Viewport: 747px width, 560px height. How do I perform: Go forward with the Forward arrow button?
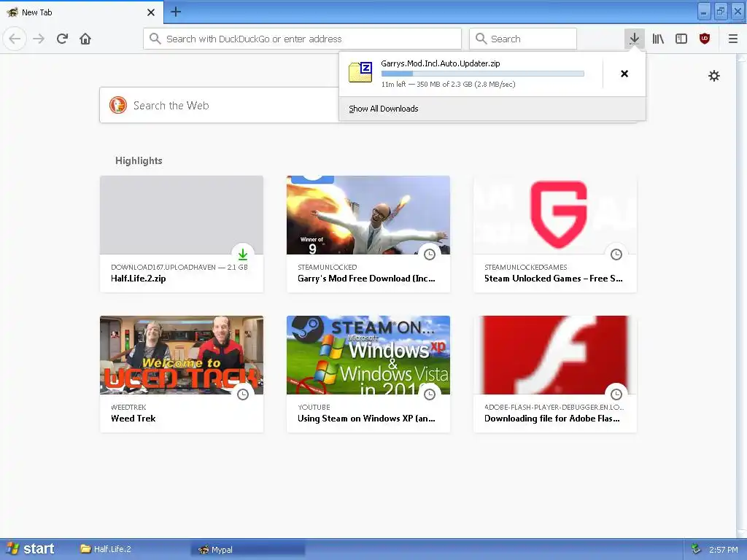click(39, 39)
